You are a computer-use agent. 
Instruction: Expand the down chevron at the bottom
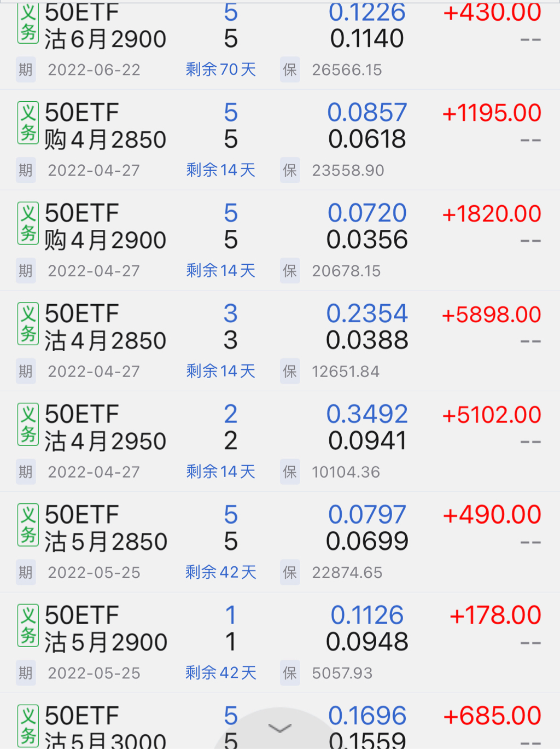pos(280,728)
